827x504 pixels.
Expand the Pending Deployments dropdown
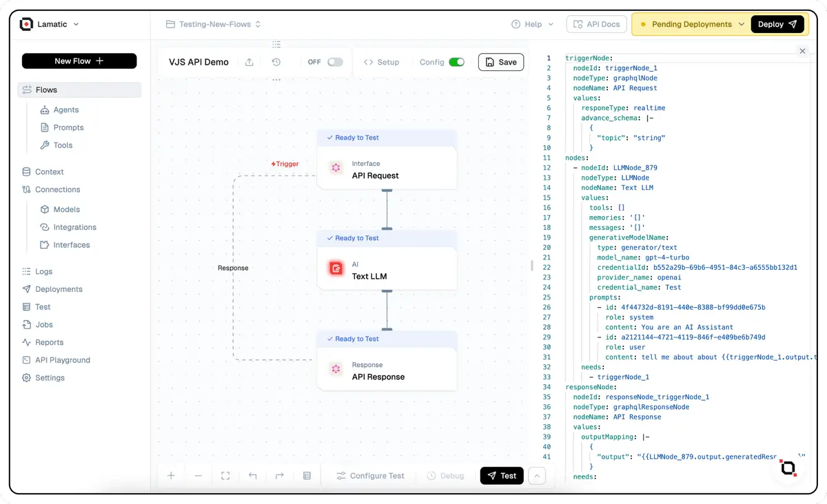point(742,24)
